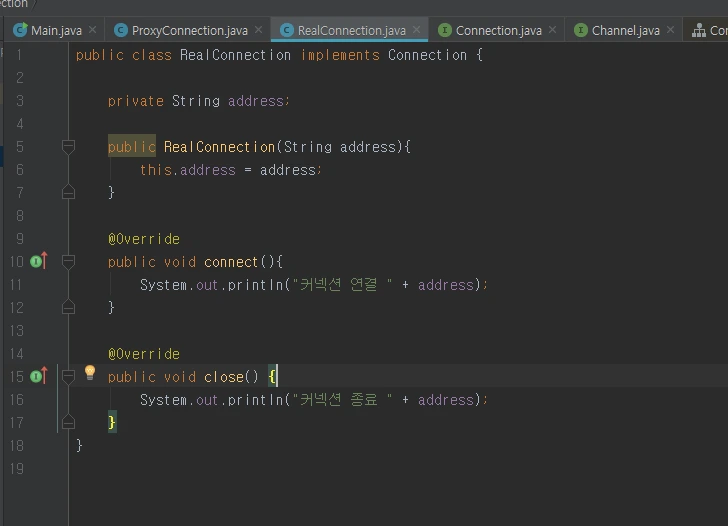Fold the connect method at line 10
The height and width of the screenshot is (526, 728).
coord(68,261)
